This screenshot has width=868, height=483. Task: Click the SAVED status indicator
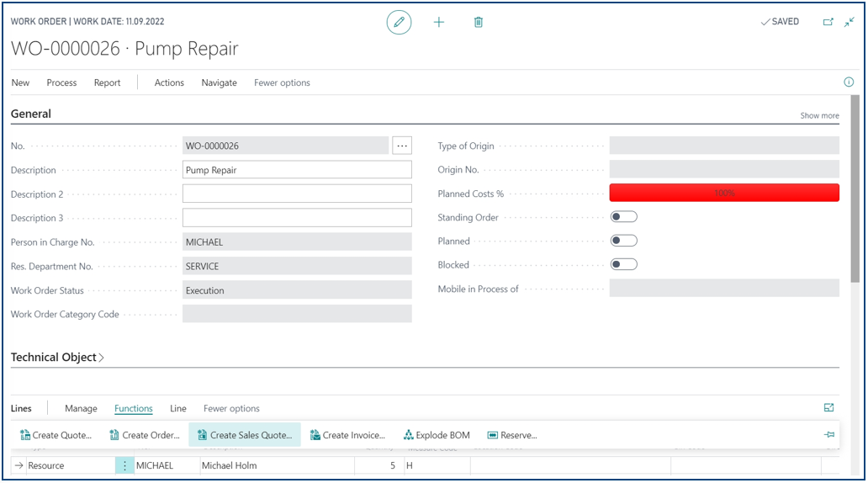[x=780, y=22]
